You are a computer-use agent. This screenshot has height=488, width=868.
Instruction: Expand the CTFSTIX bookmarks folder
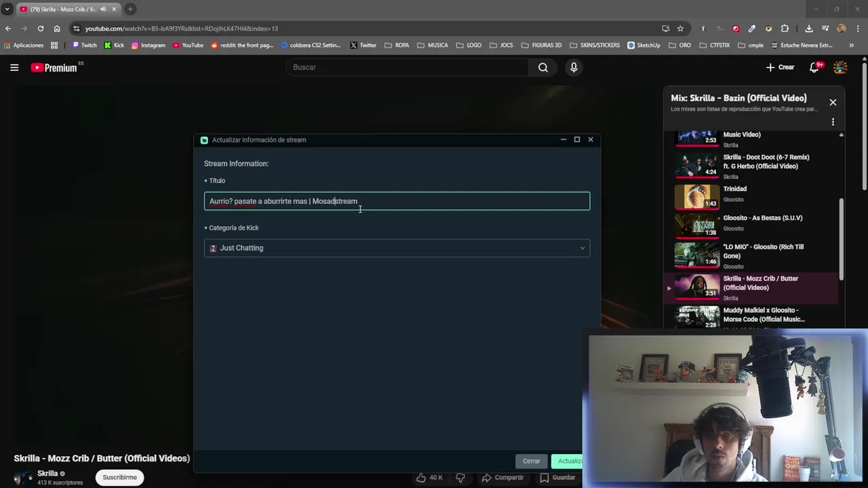point(714,45)
